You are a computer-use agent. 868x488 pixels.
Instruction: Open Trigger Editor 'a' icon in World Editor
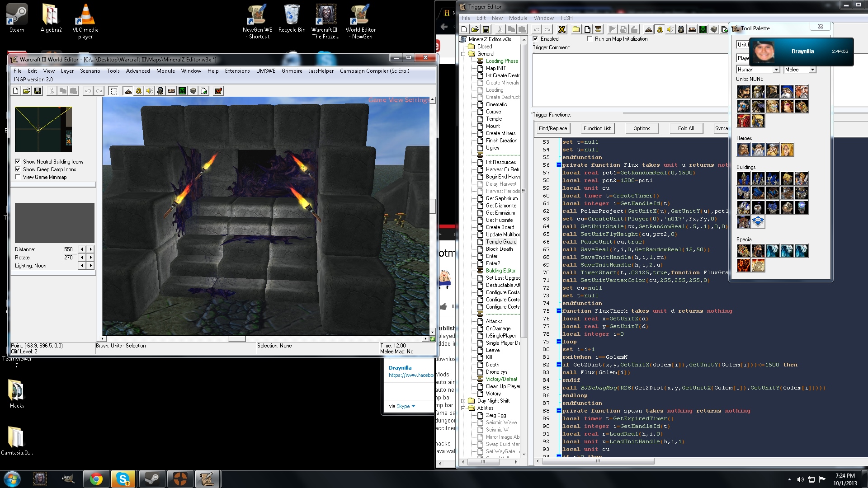(x=139, y=91)
